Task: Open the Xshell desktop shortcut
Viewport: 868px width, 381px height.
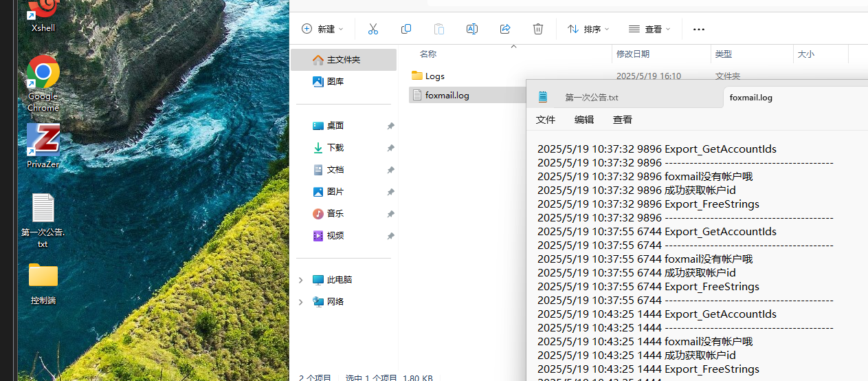Action: click(43, 15)
